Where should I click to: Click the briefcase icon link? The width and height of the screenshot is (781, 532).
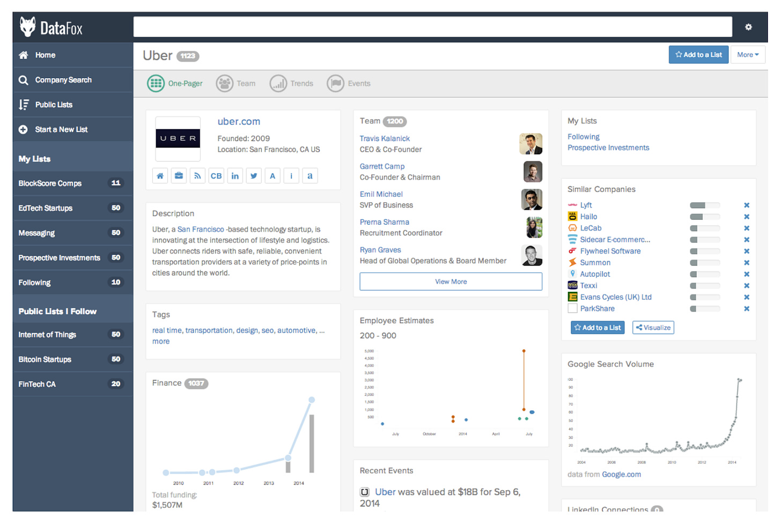pos(179,176)
